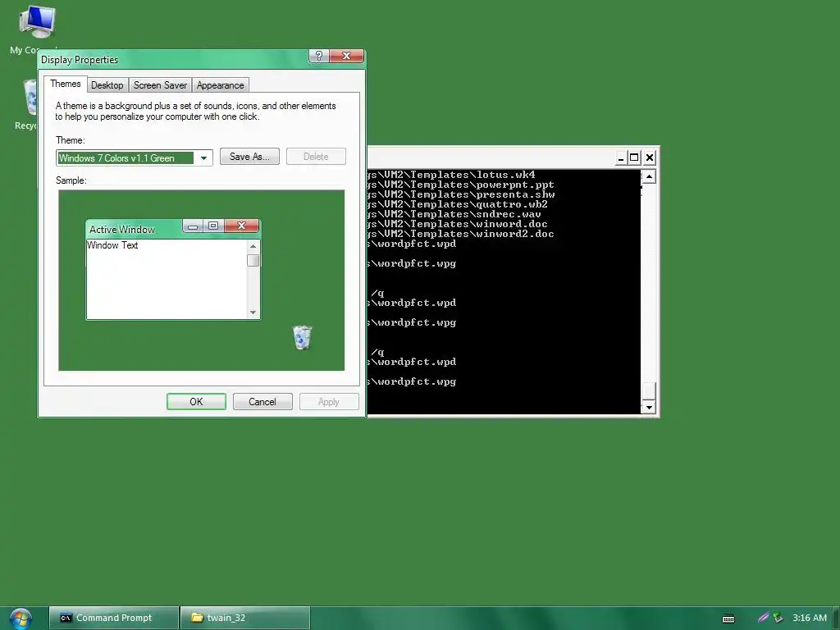Click the Windows Start orb

point(21,619)
